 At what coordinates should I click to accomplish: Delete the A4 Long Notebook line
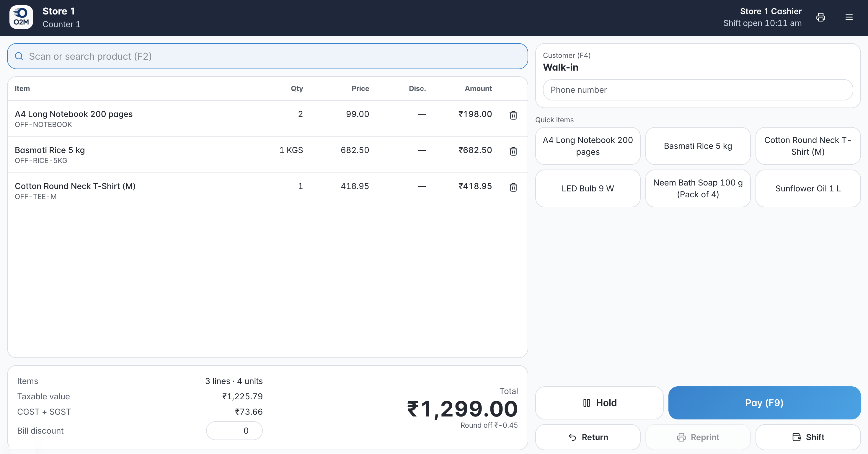pyautogui.click(x=513, y=115)
